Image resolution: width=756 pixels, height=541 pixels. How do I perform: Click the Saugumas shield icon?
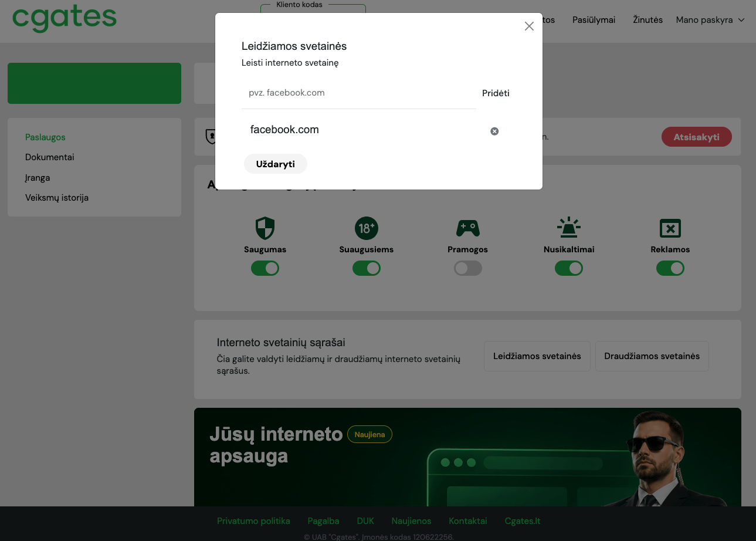pos(265,228)
